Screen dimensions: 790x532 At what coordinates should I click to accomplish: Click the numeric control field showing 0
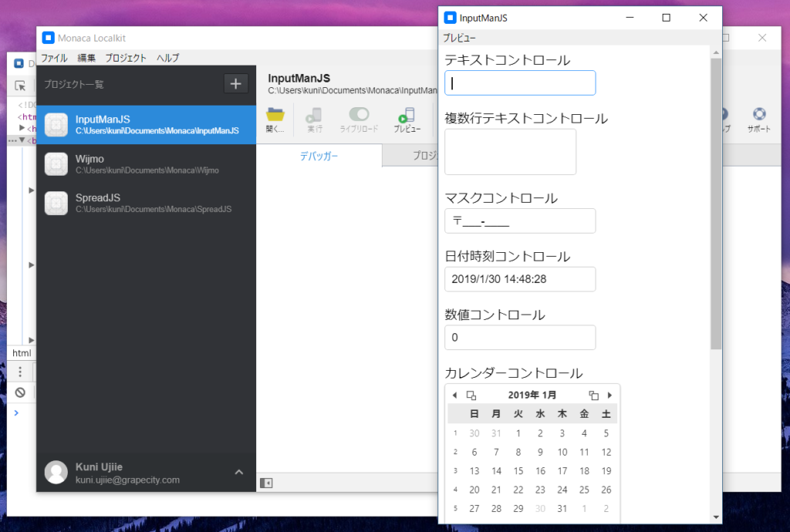(520, 338)
